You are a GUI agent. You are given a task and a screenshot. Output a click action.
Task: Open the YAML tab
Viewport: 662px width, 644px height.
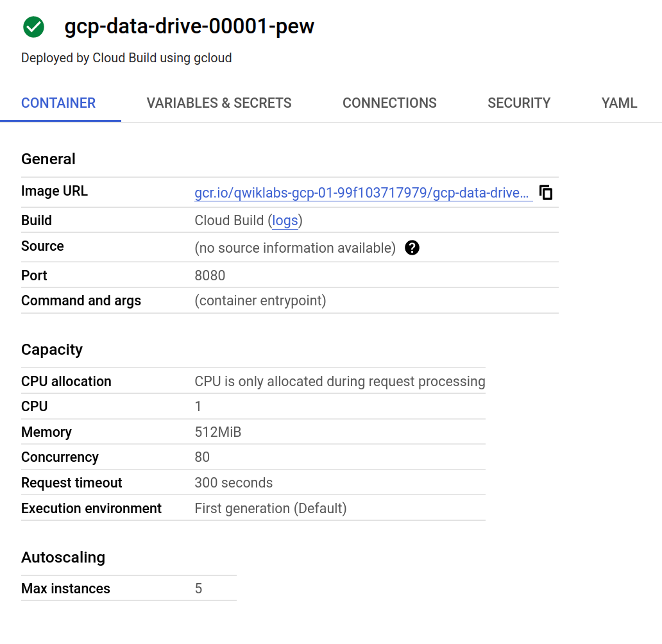point(619,103)
